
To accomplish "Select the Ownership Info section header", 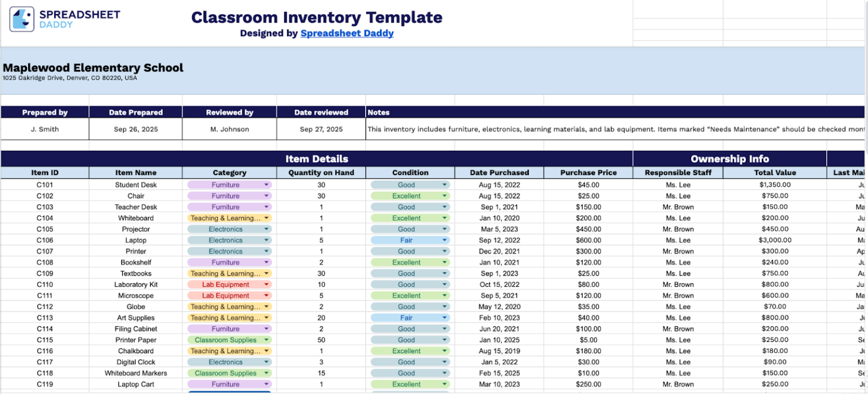I will 730,159.
